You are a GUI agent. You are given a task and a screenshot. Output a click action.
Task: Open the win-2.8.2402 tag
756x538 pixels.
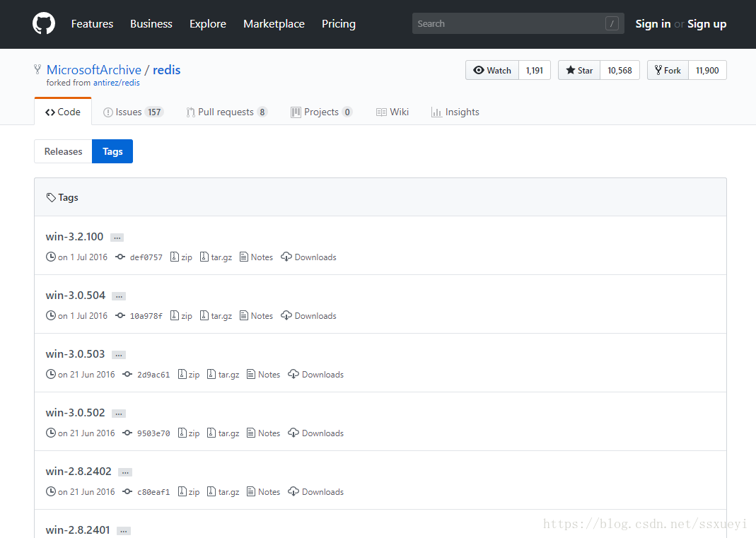(x=78, y=472)
